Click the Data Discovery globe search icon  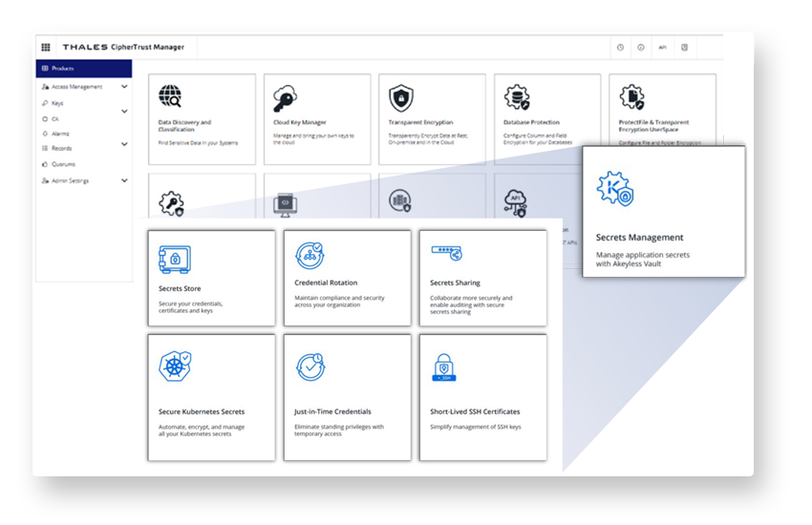[x=170, y=96]
